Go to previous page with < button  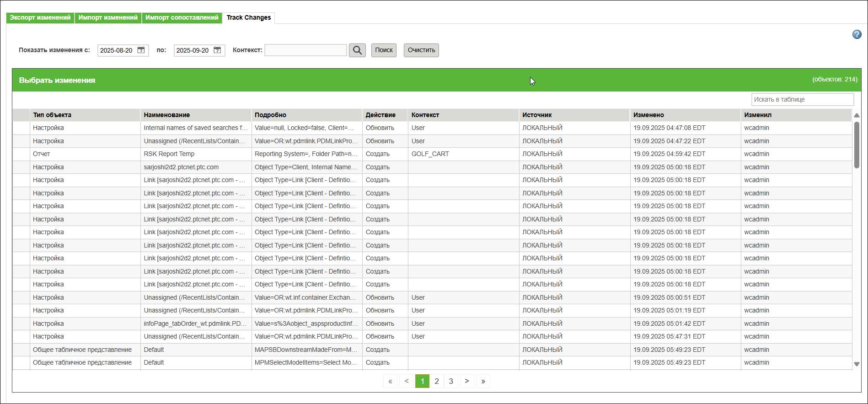pyautogui.click(x=407, y=381)
